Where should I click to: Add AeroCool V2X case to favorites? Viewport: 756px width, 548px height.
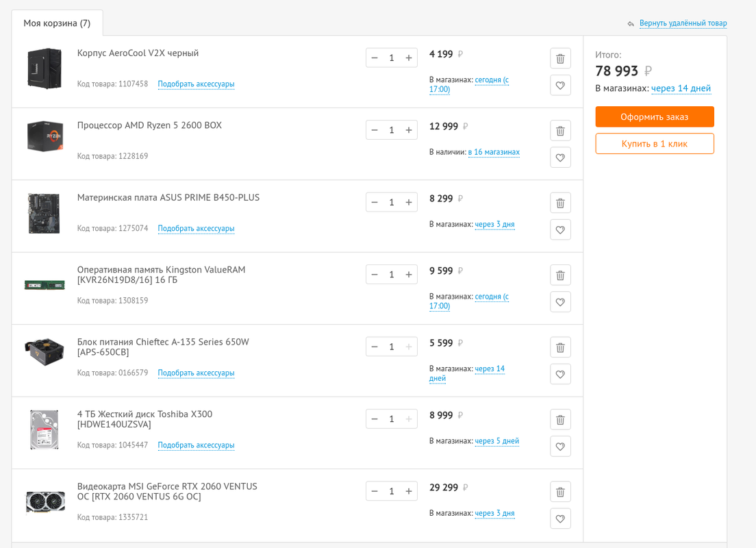[560, 86]
